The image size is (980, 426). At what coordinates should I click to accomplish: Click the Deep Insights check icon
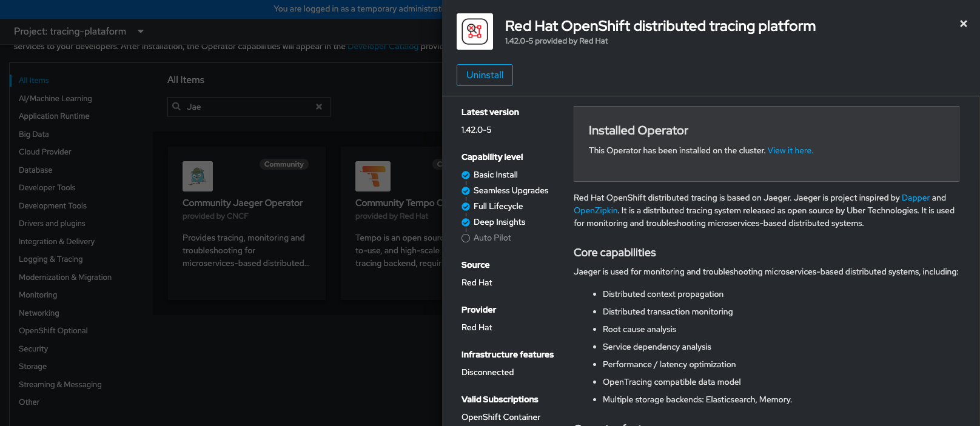(466, 222)
